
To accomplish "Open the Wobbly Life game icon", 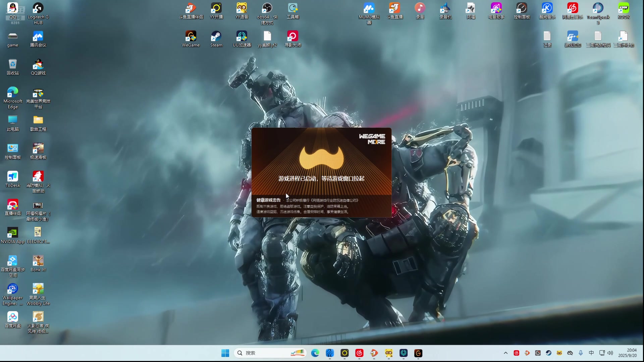I will [38, 294].
